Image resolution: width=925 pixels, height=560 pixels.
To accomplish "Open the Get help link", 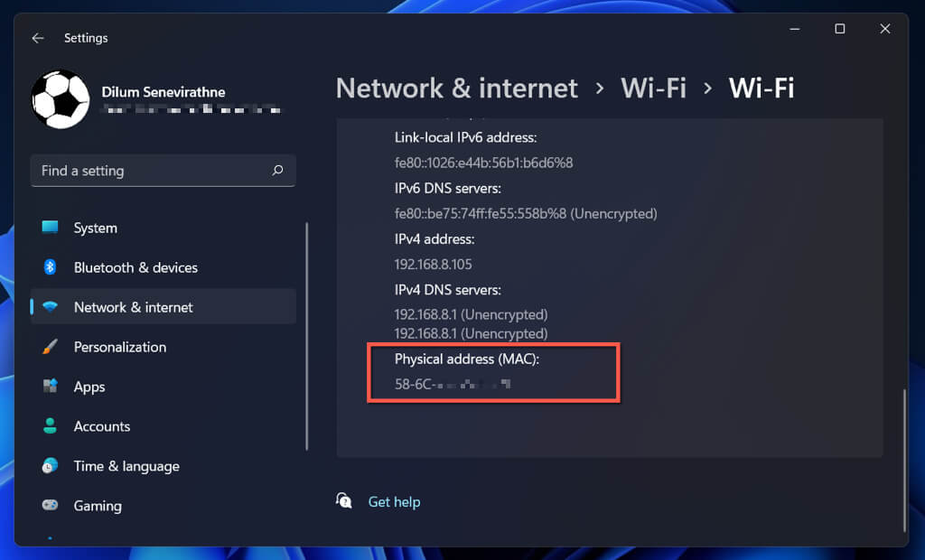I will [x=394, y=501].
